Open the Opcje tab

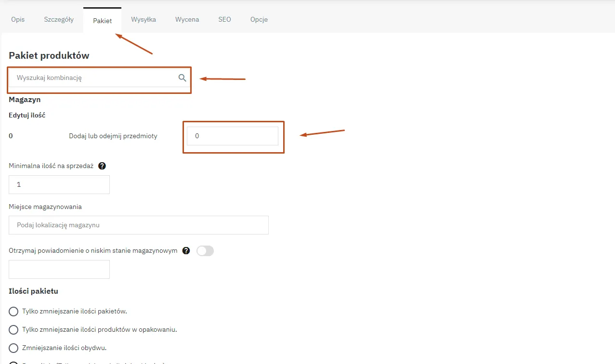tap(259, 20)
